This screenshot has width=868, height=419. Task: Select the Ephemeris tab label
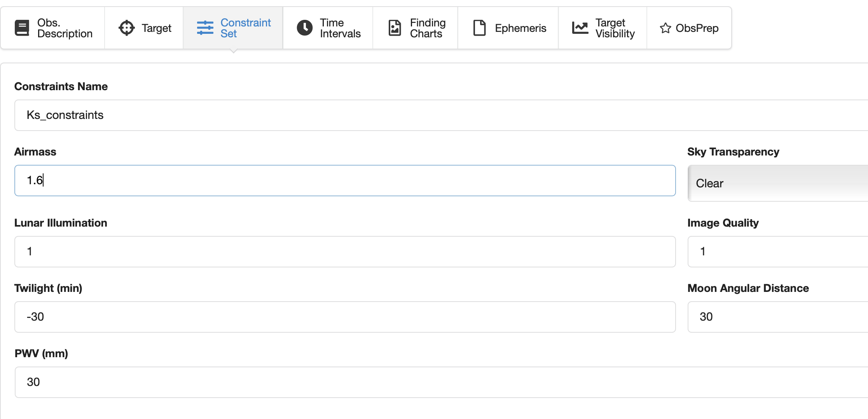[520, 28]
